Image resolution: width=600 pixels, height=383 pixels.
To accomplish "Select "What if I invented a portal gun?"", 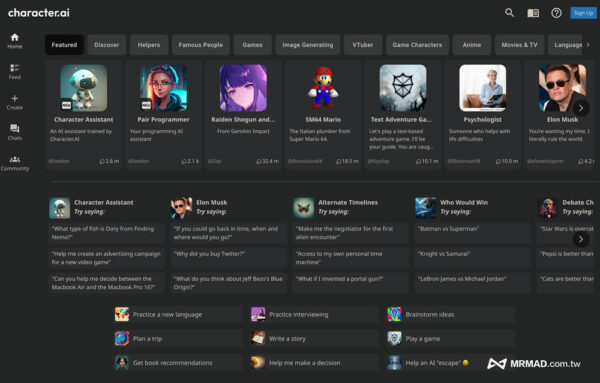I will coord(351,283).
